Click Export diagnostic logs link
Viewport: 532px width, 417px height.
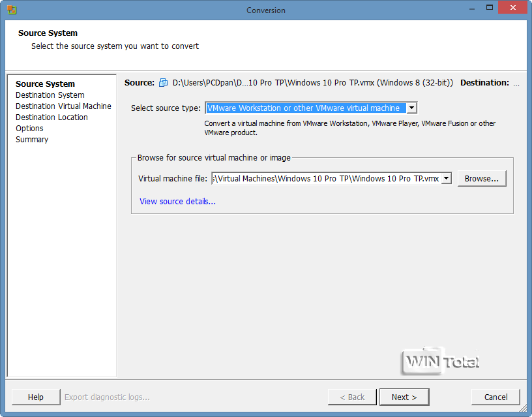pos(107,397)
